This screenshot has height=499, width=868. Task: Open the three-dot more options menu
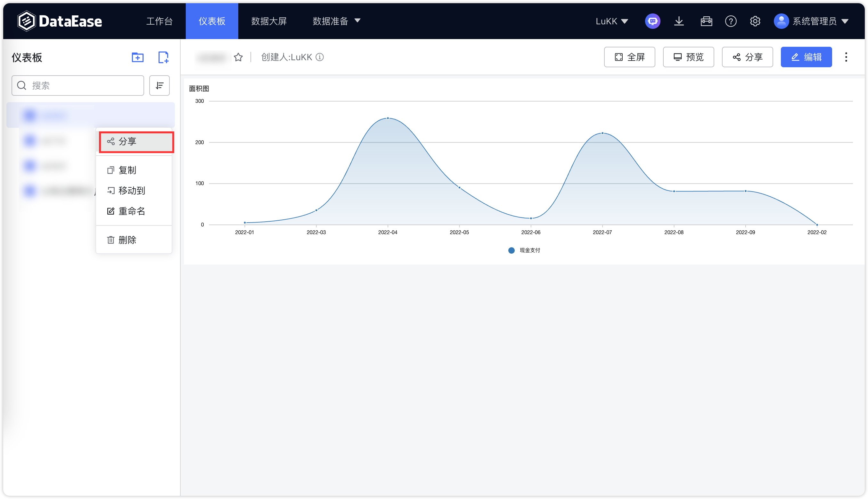(846, 57)
